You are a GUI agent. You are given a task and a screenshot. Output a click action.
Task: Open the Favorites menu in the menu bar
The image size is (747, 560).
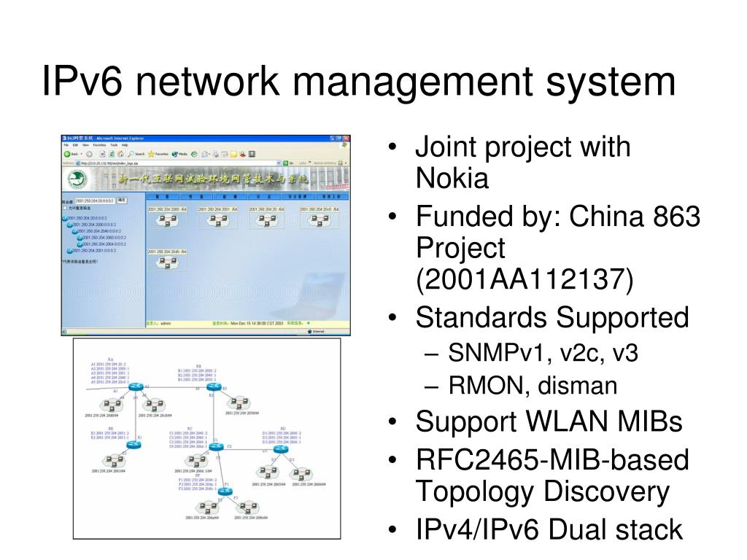point(99,145)
